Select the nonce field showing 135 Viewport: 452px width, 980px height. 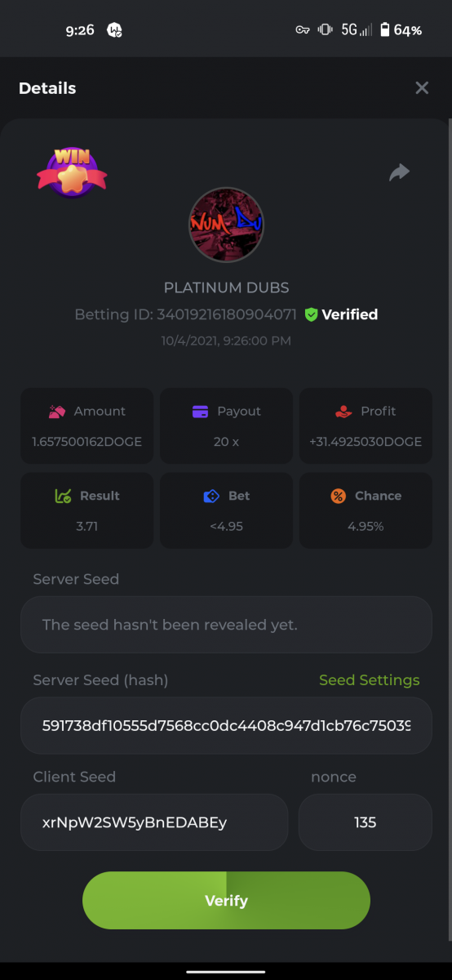click(366, 822)
